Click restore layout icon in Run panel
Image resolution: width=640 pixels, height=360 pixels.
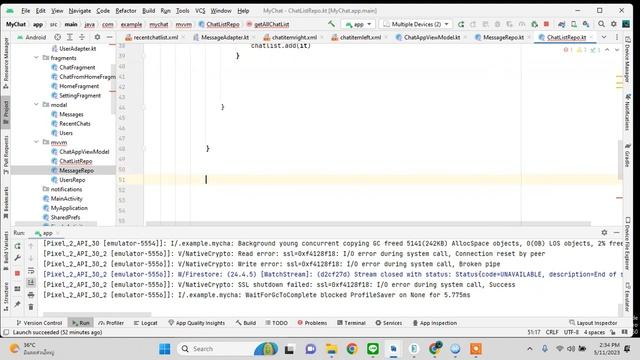[x=18, y=289]
